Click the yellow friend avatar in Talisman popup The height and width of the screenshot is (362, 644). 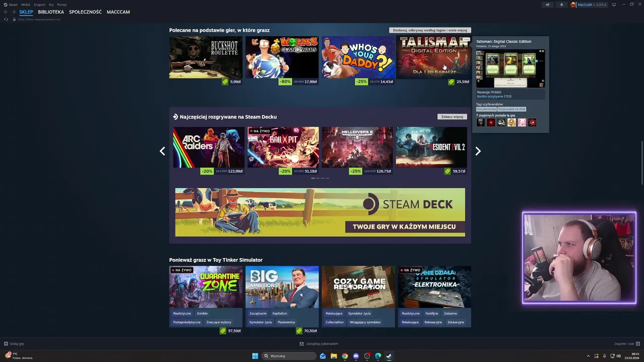512,122
